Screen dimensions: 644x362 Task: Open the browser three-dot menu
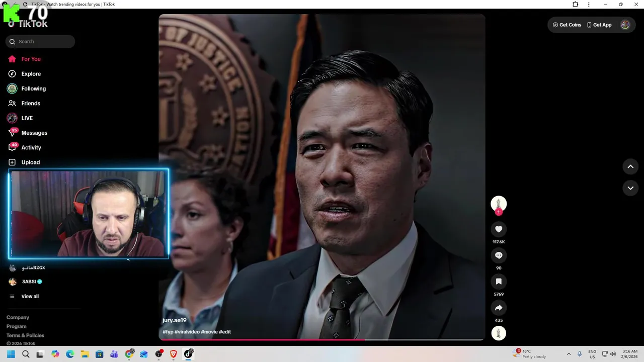[x=589, y=5]
